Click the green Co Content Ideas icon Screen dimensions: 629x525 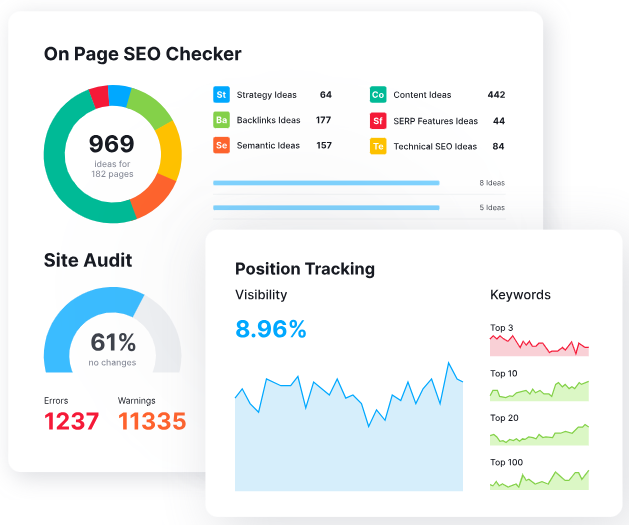pyautogui.click(x=378, y=95)
